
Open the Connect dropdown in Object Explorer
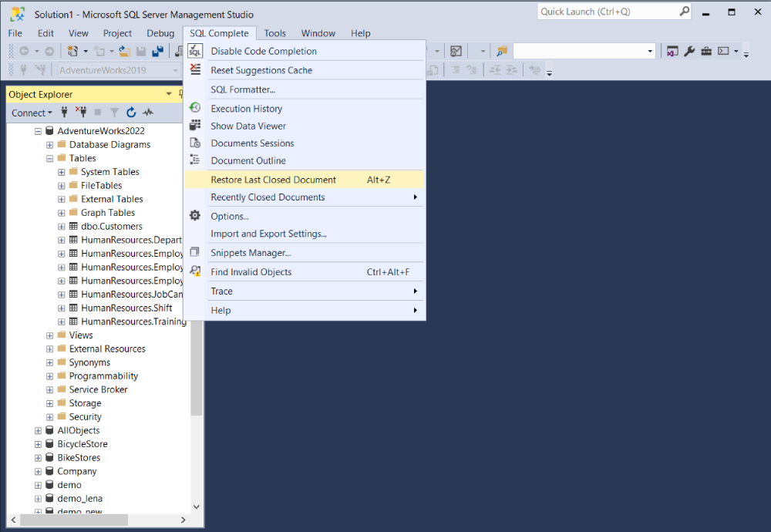coord(32,113)
